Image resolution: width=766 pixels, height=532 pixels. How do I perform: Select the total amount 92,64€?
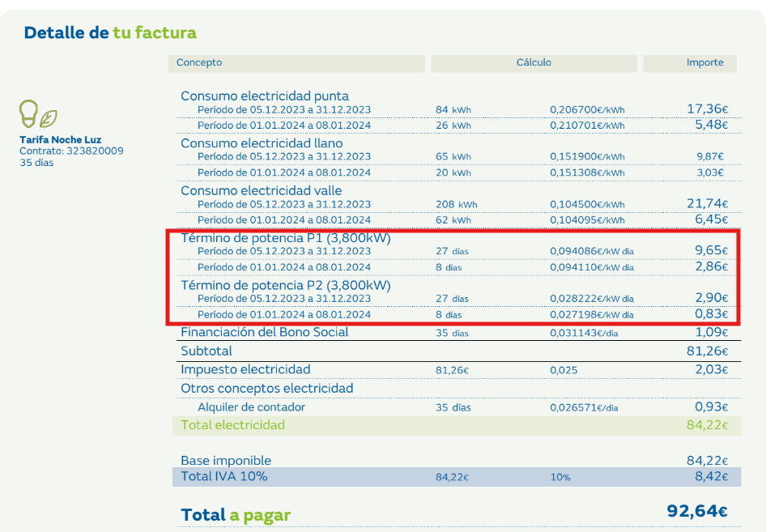696,512
